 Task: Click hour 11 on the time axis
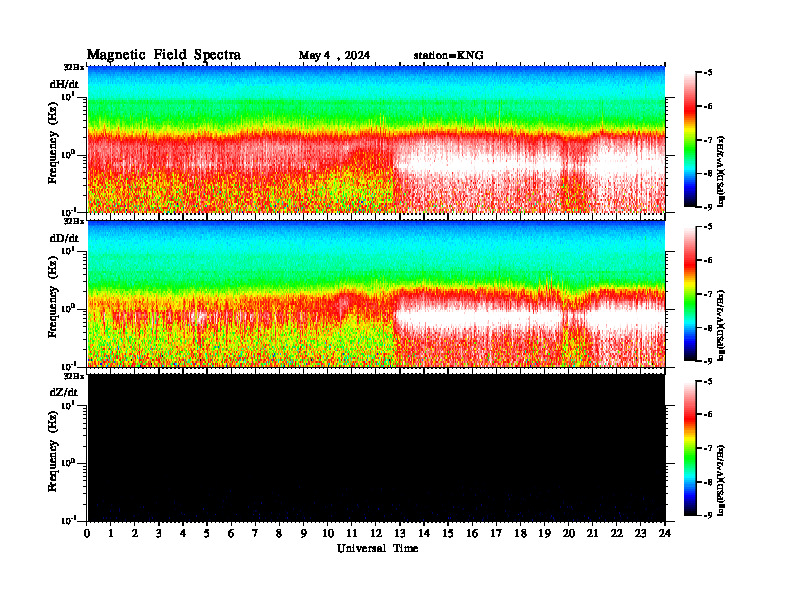[352, 534]
